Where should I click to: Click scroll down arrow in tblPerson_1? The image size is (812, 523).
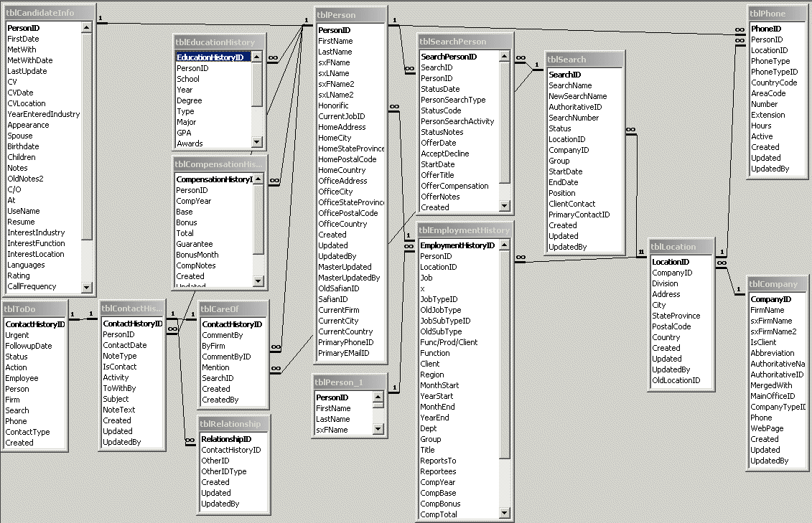(378, 429)
